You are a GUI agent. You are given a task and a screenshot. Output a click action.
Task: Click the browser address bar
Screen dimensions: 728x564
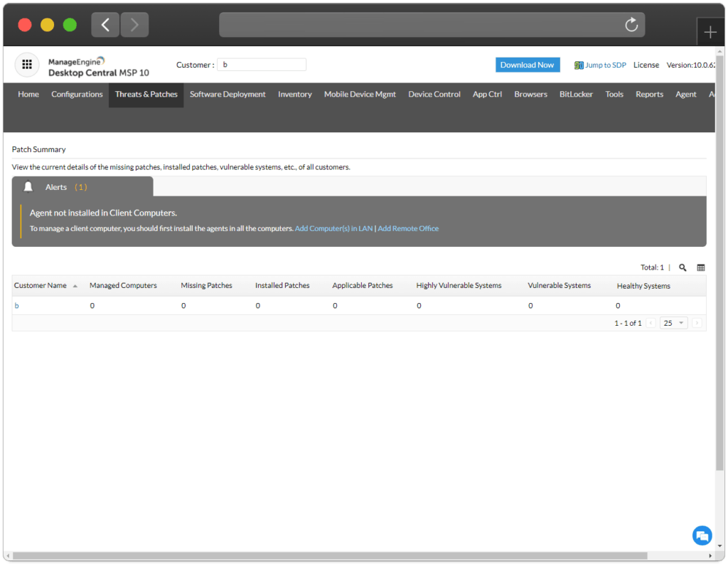pos(432,25)
